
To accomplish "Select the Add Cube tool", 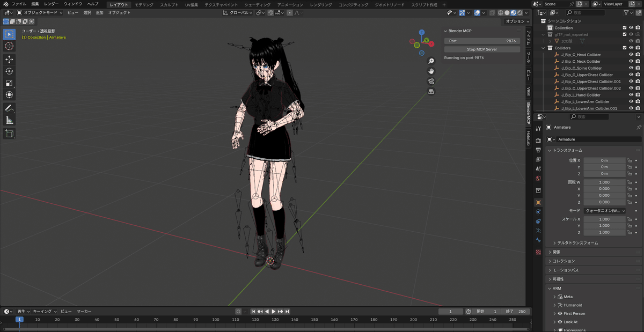I will click(9, 133).
